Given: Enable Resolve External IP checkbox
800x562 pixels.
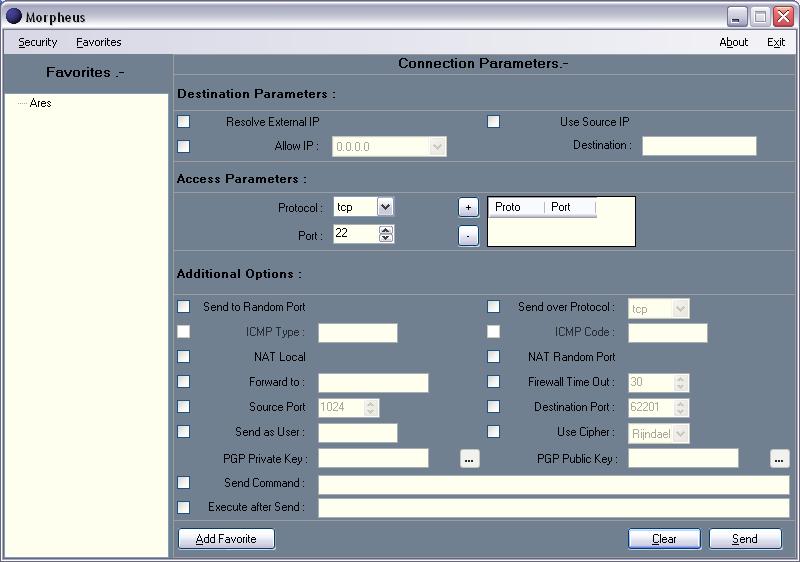Looking at the screenshot, I should click(x=184, y=122).
